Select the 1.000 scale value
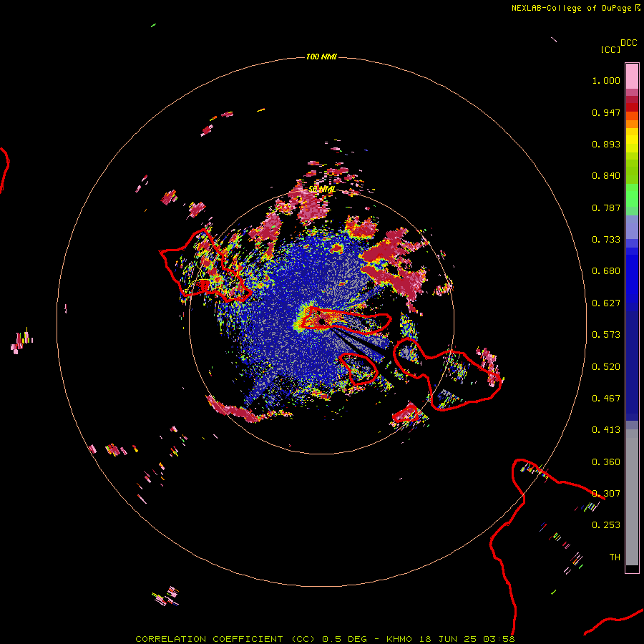The height and width of the screenshot is (644, 644). coord(606,80)
